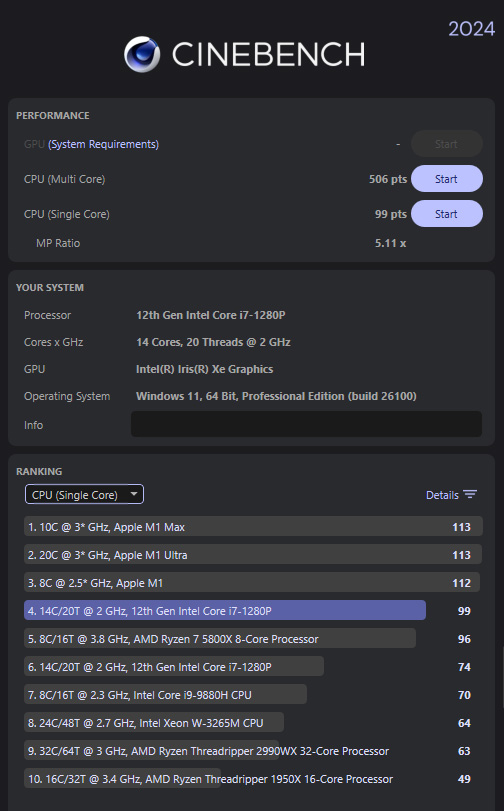Click the disabled GPU Start button
The width and height of the screenshot is (504, 811).
(x=447, y=144)
